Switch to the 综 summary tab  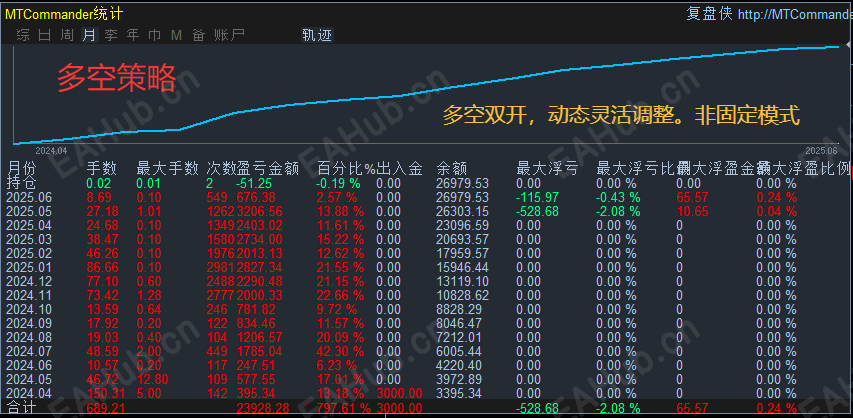(x=23, y=35)
